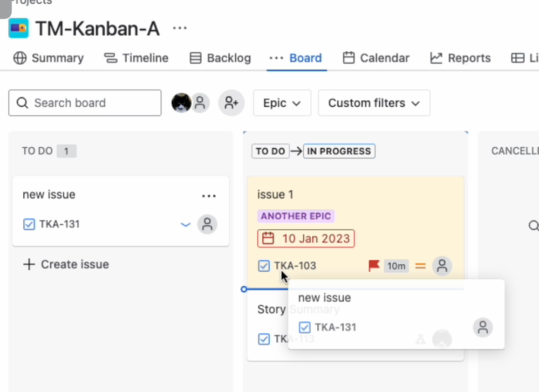Image resolution: width=539 pixels, height=392 pixels.
Task: Click Create issue in To Do column
Action: (x=66, y=264)
